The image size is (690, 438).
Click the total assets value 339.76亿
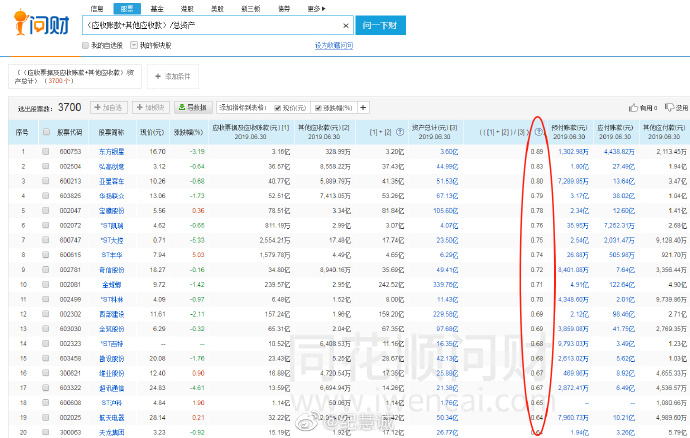pos(445,284)
